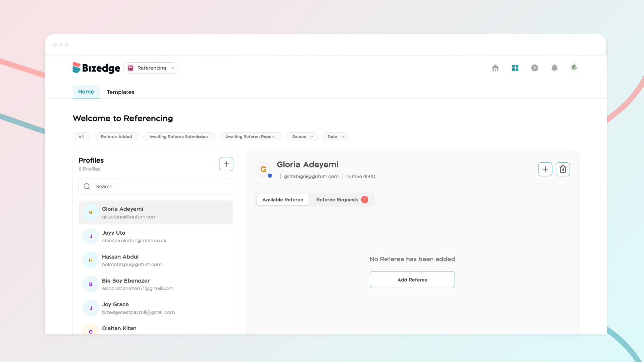644x362 pixels.
Task: Click email girzabigni@gufum.com in header
Action: (x=311, y=176)
